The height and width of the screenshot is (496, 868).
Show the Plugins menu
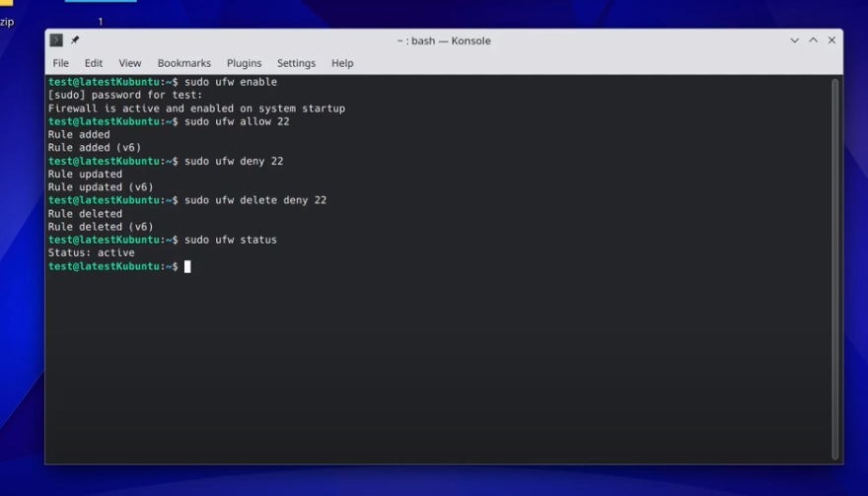(x=244, y=63)
